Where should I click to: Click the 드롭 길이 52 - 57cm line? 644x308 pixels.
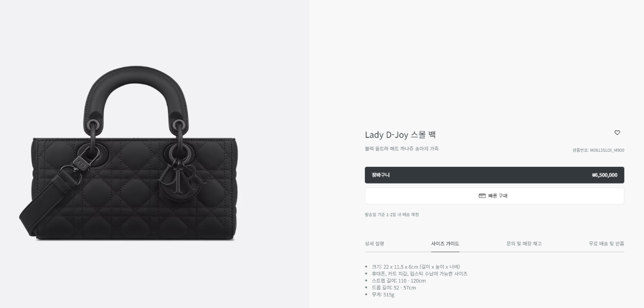click(x=394, y=288)
